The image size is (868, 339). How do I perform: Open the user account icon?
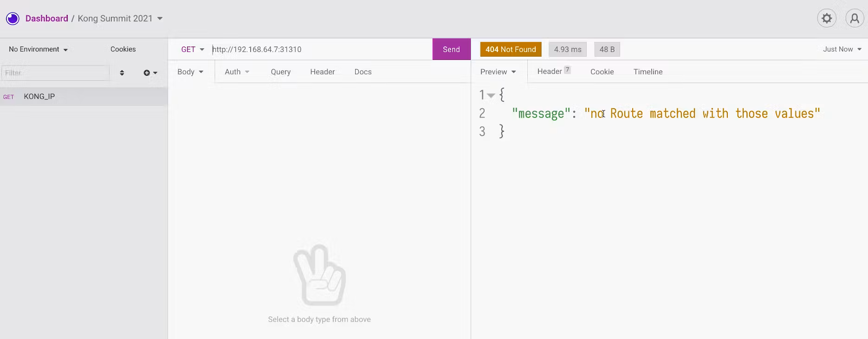coord(854,19)
